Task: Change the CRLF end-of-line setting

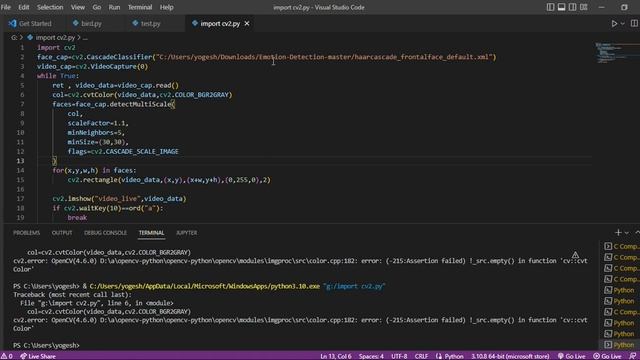Action: (x=421, y=356)
